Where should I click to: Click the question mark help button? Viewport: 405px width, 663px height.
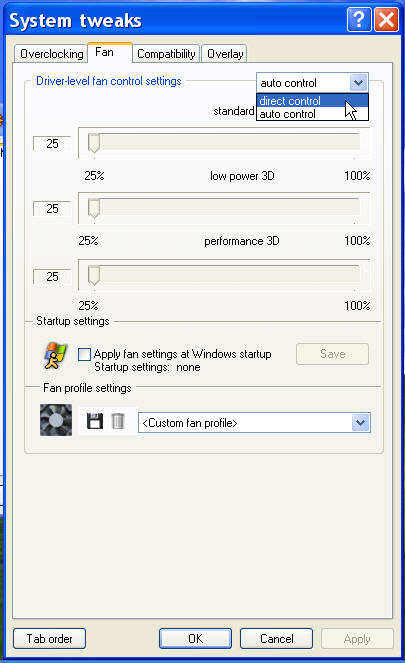pyautogui.click(x=359, y=19)
